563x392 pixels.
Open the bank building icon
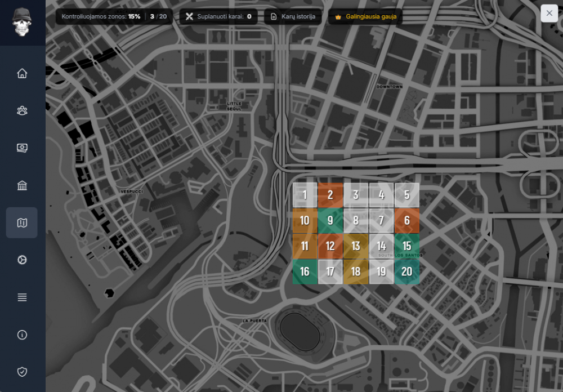[x=22, y=185]
